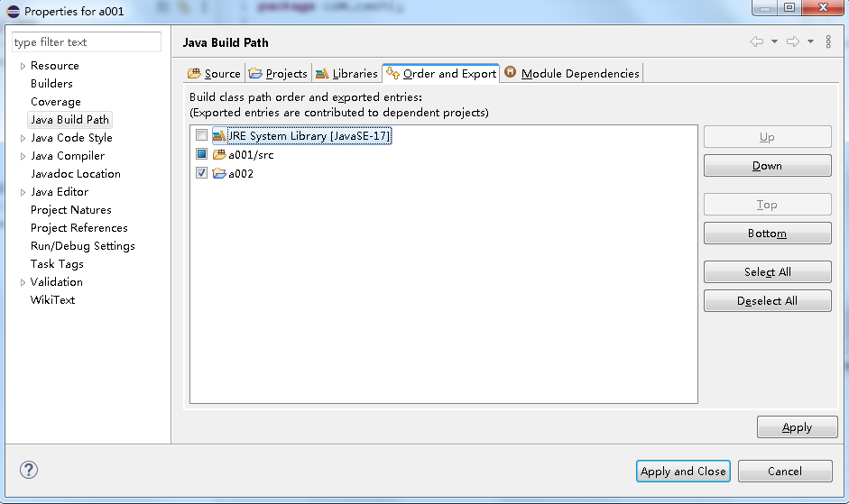Screen dimensions: 849x504
Task: Switch to the Libraries tab
Action: point(346,73)
